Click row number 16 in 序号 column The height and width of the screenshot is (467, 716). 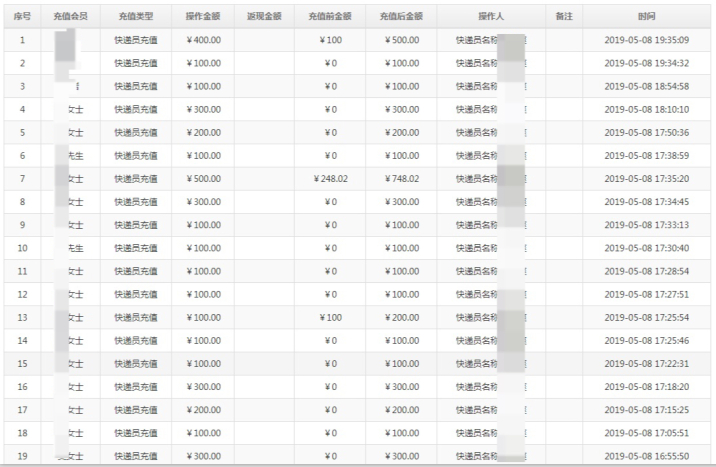(22, 386)
